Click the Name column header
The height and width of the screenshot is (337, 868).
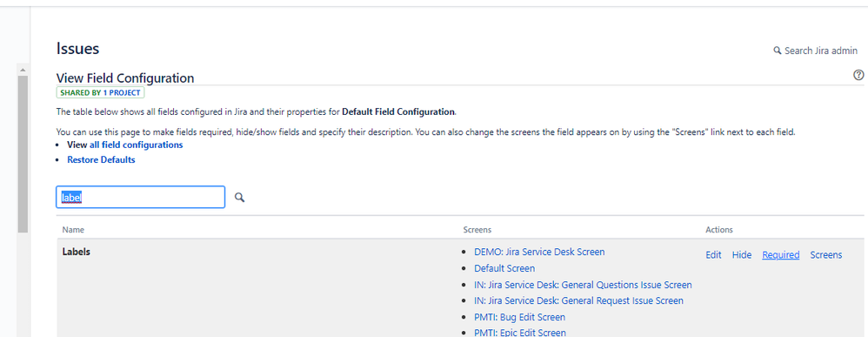(x=73, y=230)
